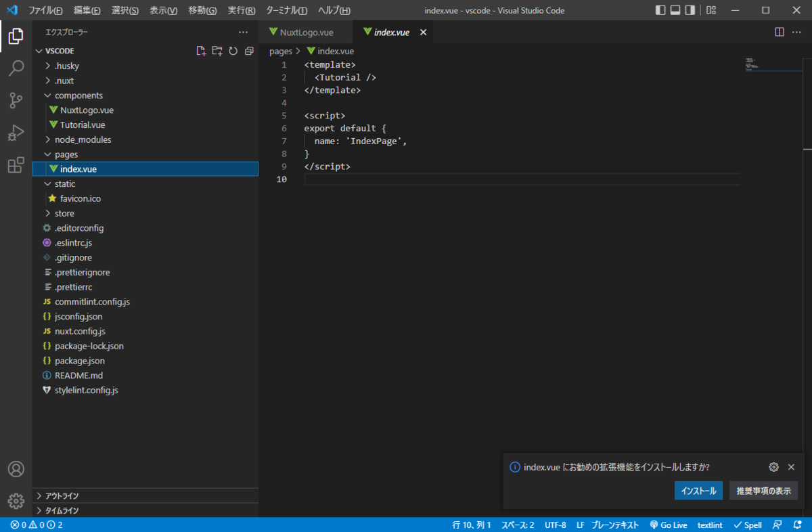Close the index.vue editor tab
Viewport: 812px width, 532px height.
424,32
